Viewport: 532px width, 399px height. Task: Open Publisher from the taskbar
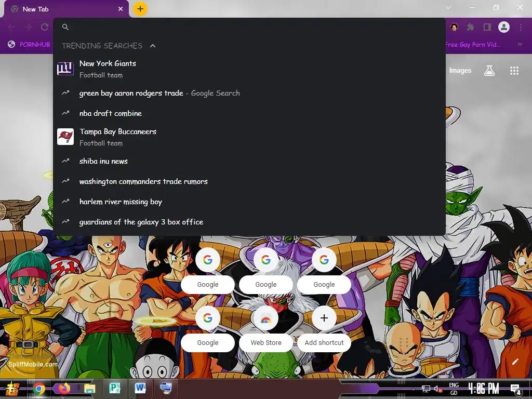point(115,388)
